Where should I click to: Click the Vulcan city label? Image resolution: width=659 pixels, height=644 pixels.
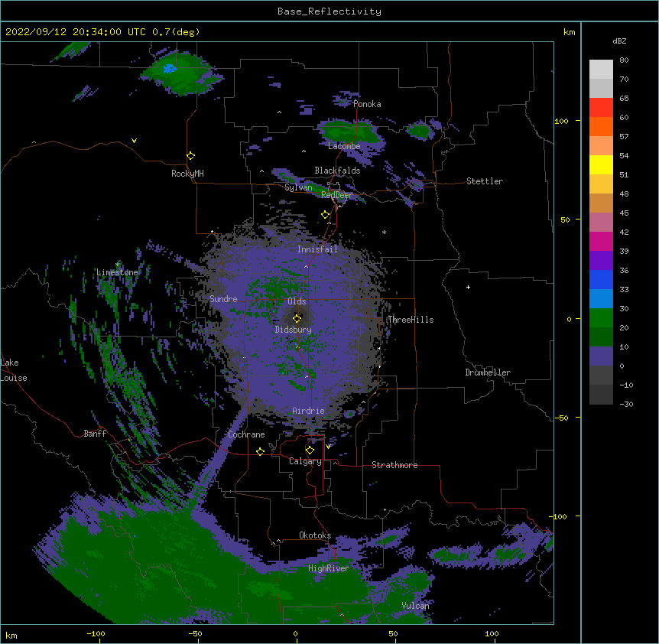tap(415, 606)
